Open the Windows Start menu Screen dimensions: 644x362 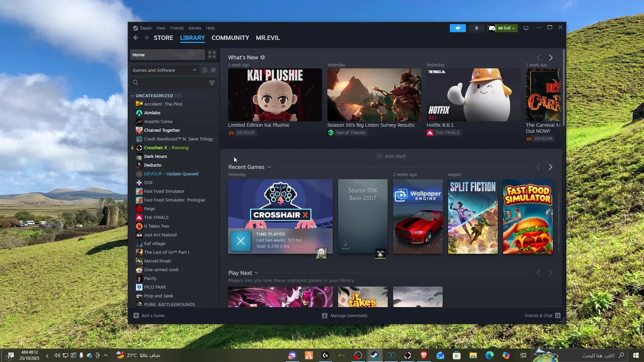click(x=635, y=355)
